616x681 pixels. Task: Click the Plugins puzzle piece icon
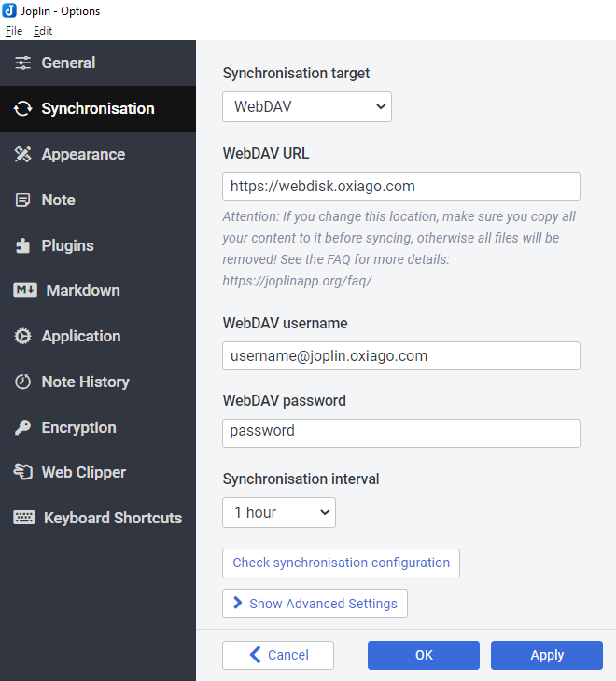(x=23, y=246)
